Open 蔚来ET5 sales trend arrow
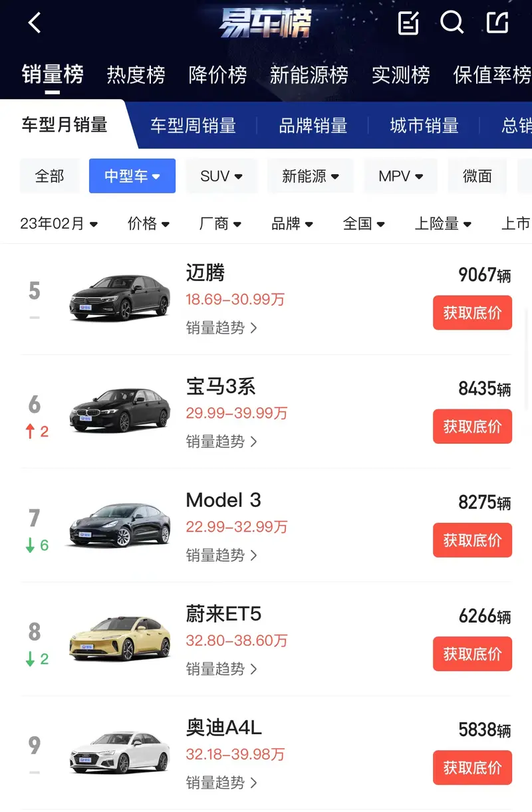 [253, 669]
